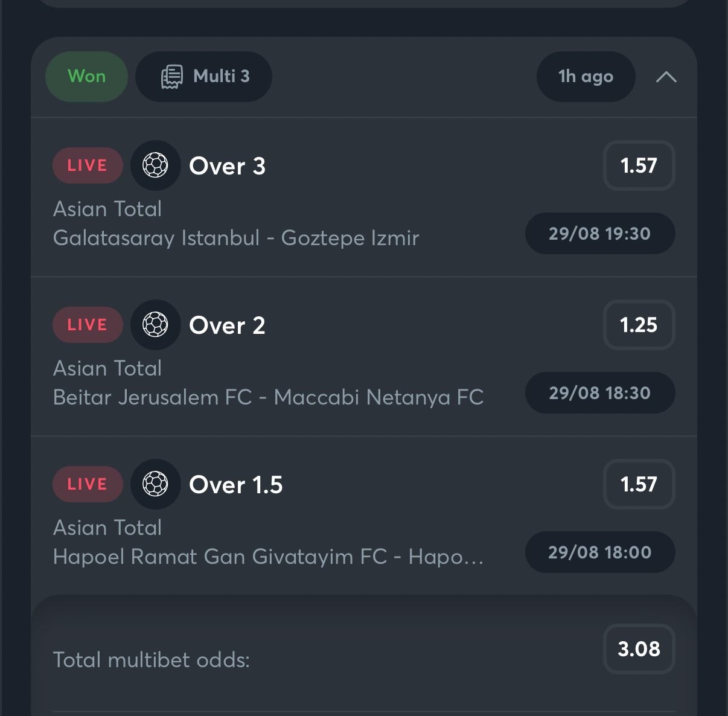
Task: Click the 1.57 odds box for Over 3
Action: [639, 165]
